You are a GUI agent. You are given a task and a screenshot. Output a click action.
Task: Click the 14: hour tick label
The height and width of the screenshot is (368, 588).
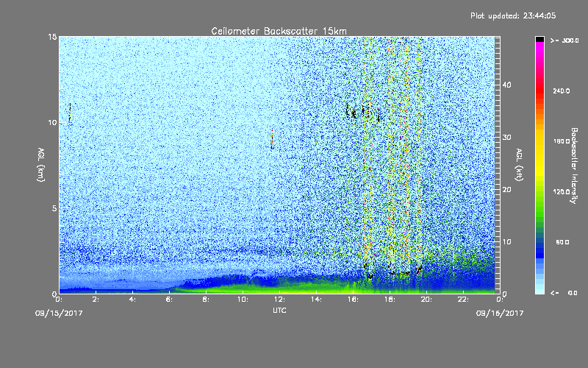tap(316, 300)
